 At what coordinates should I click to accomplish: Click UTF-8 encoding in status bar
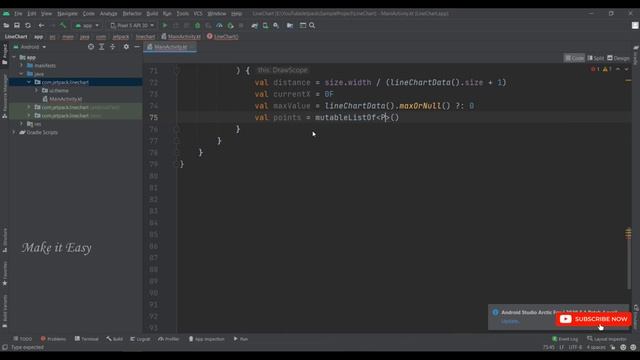point(575,347)
